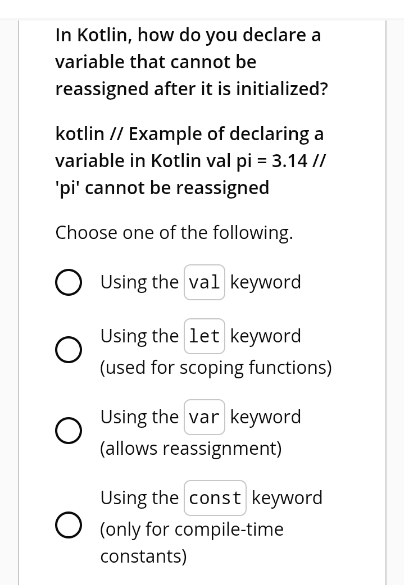Click the 'let' code chip
The image size is (404, 585).
[204, 336]
